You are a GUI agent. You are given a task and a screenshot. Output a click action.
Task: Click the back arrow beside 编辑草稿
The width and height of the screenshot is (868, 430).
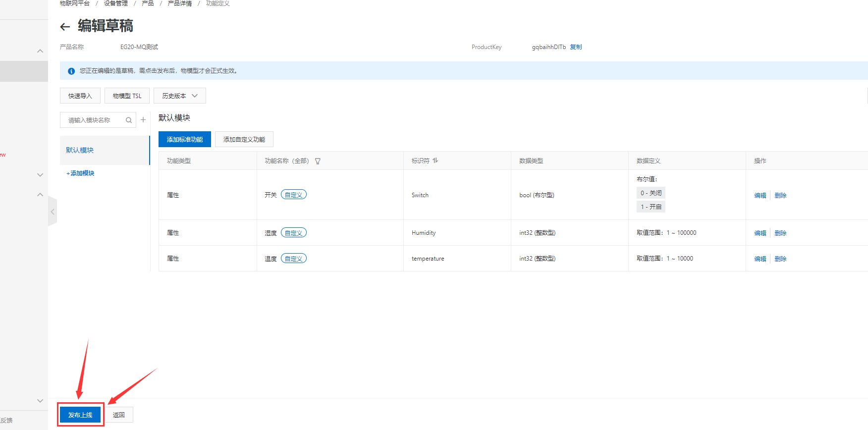[x=65, y=27]
